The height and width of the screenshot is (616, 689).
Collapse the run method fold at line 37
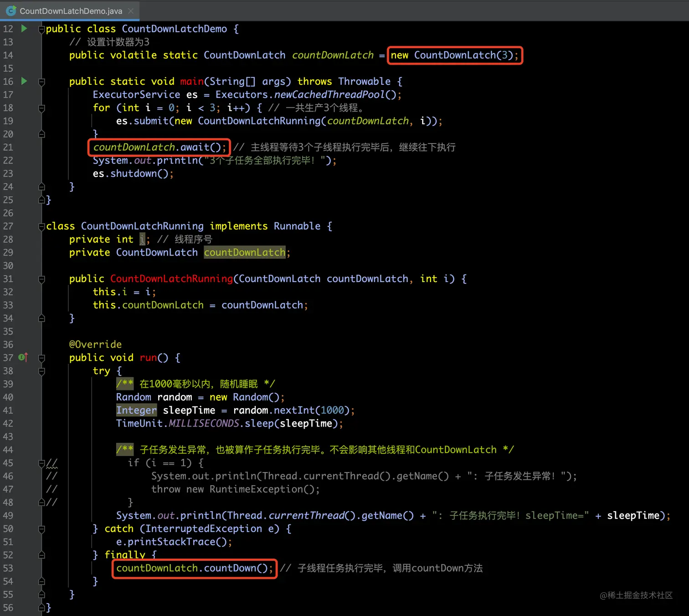41,359
